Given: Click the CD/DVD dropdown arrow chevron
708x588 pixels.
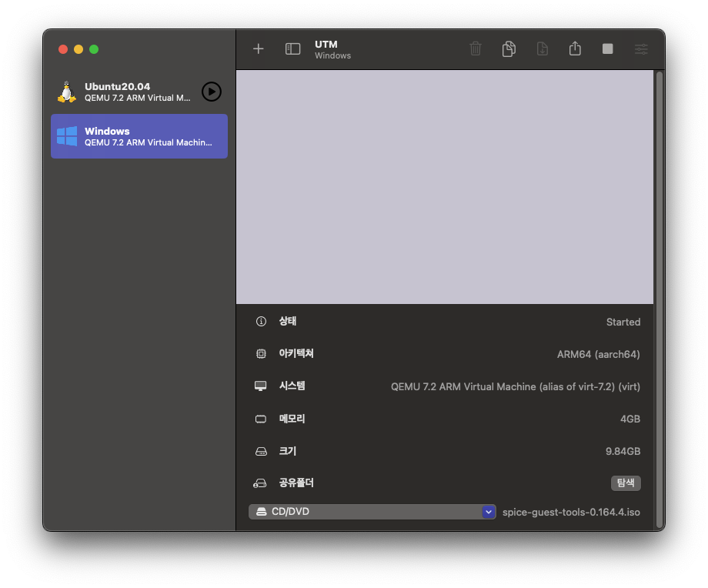Looking at the screenshot, I should point(488,512).
